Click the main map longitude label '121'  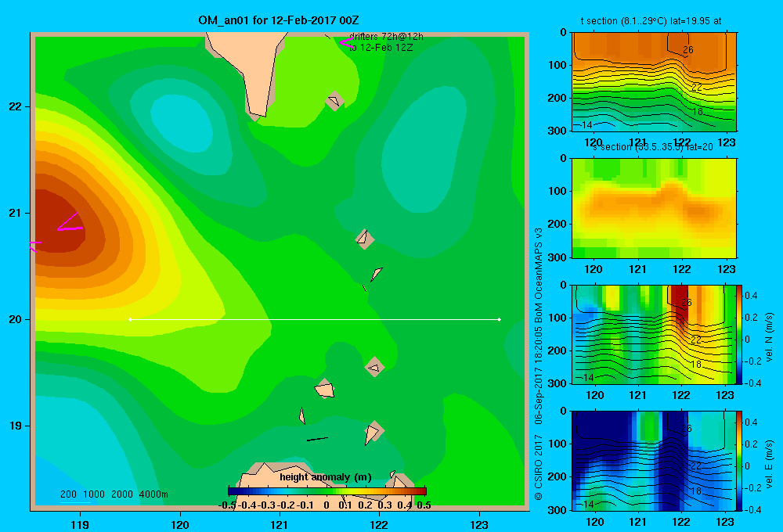click(280, 524)
